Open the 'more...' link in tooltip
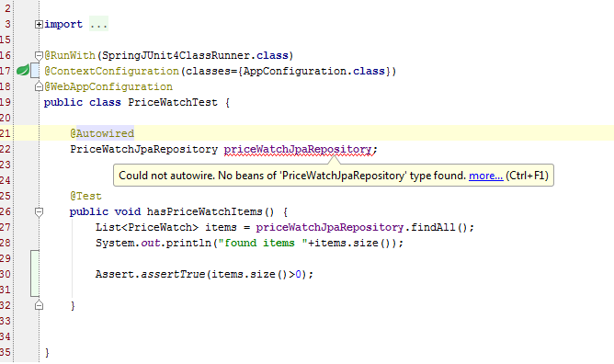Screen dimensions: 614x364 486,176
